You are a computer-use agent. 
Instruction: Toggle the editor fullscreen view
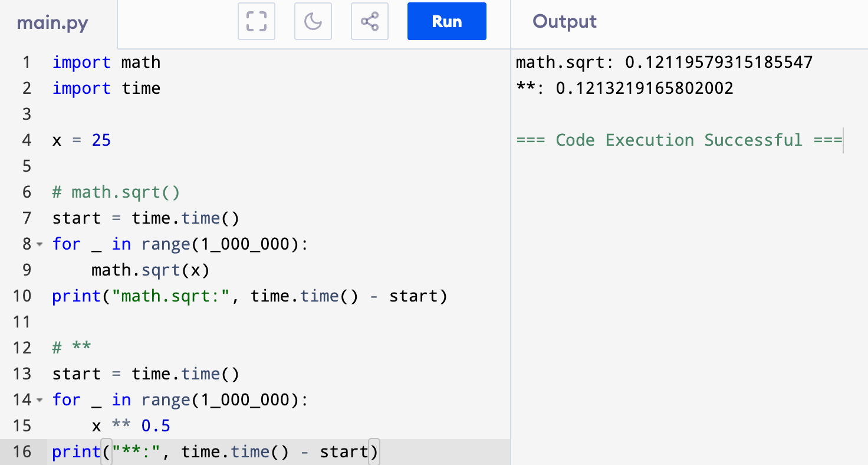coord(257,21)
